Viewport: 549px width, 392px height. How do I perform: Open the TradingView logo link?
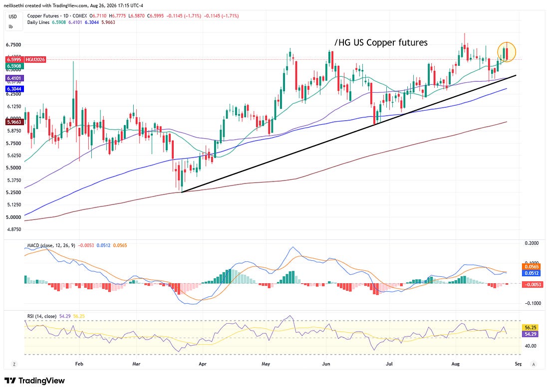click(34, 381)
